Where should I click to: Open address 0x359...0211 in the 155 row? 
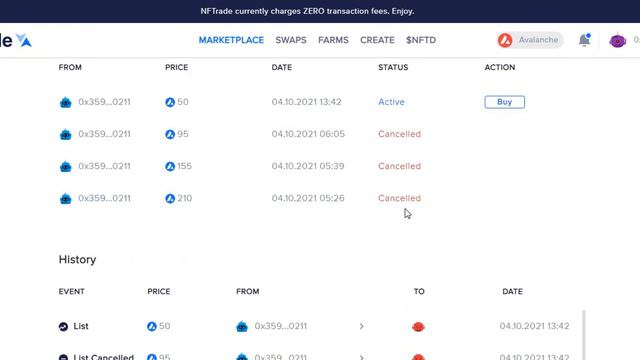point(104,166)
